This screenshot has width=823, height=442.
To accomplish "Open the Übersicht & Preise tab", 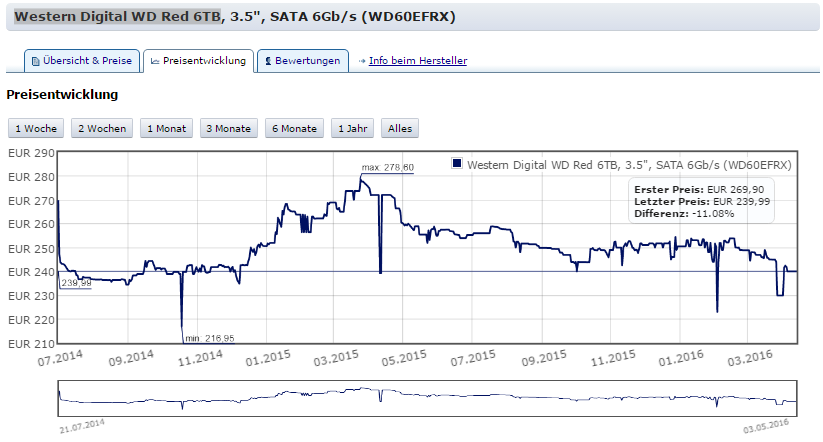I will [x=82, y=61].
